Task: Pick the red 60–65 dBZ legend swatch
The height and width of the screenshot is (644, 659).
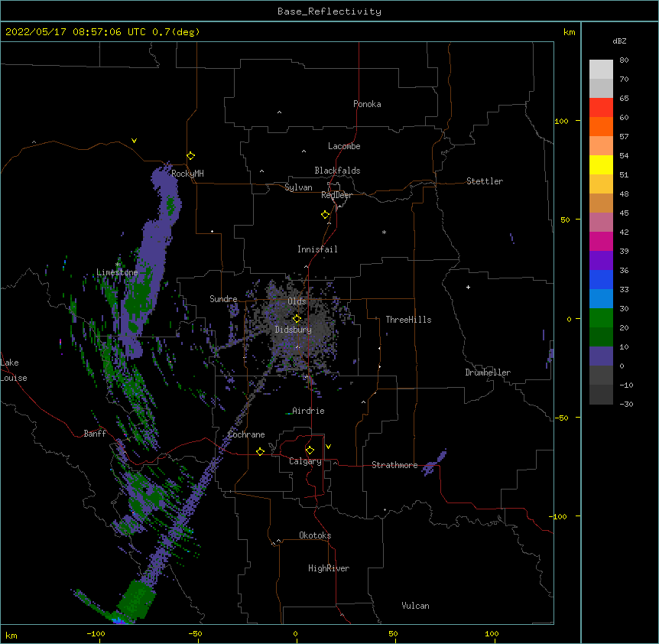Action: [601, 107]
